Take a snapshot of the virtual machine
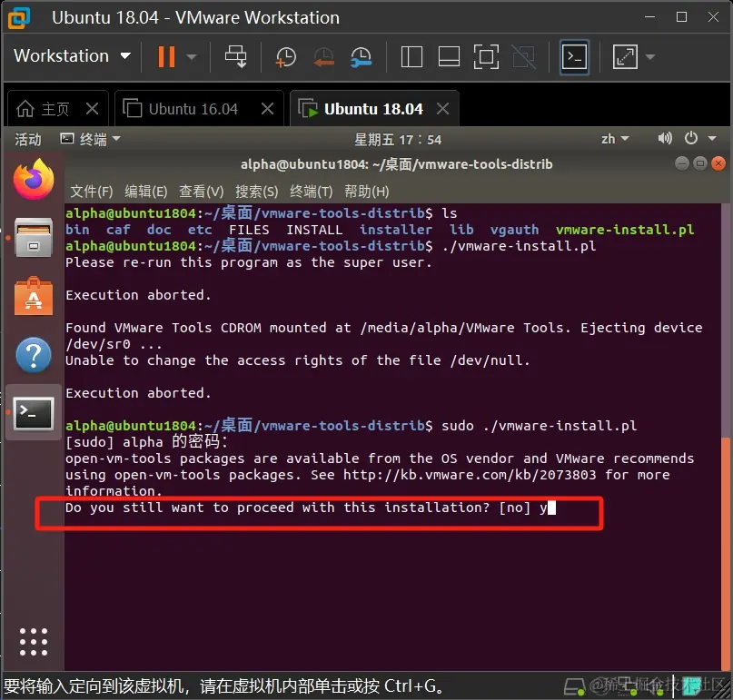 (x=285, y=57)
